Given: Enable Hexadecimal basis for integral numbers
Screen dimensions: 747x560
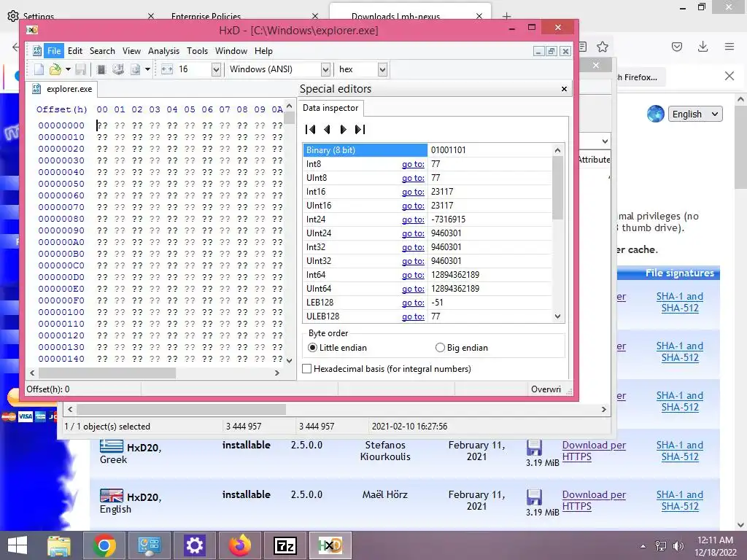Looking at the screenshot, I should [307, 368].
